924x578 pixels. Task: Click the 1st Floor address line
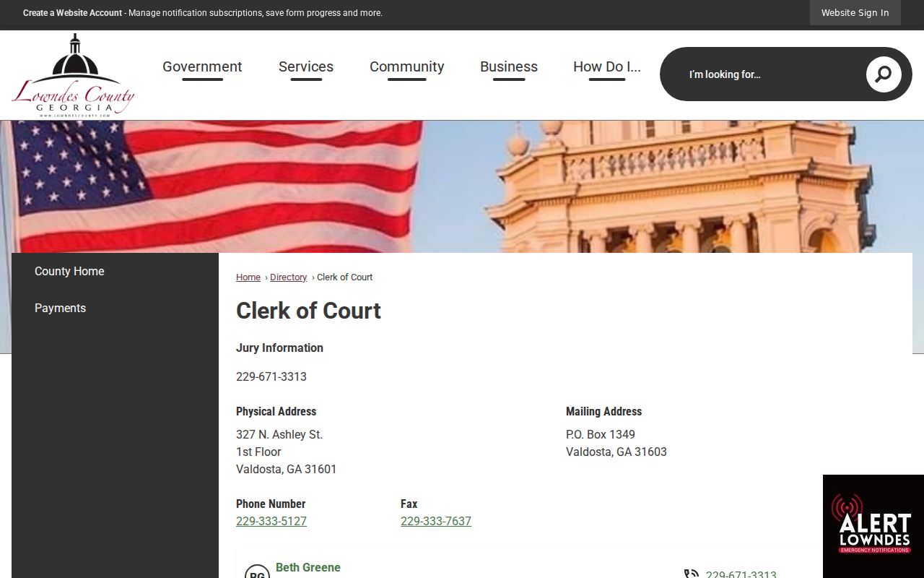coord(258,452)
